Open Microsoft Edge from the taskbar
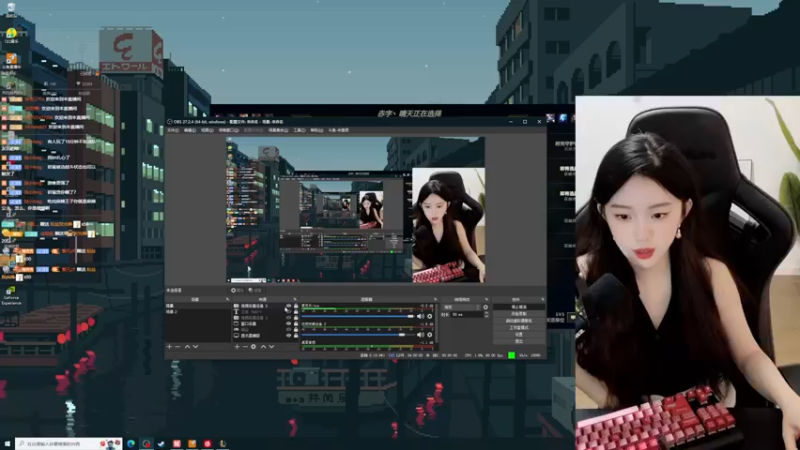Screen dimensions: 800x450 click(131, 444)
